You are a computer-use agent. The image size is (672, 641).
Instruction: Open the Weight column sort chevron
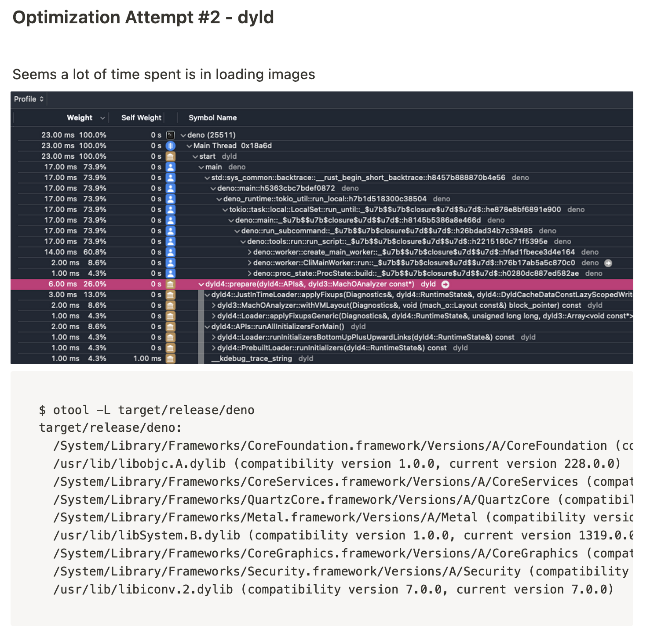pyautogui.click(x=102, y=118)
